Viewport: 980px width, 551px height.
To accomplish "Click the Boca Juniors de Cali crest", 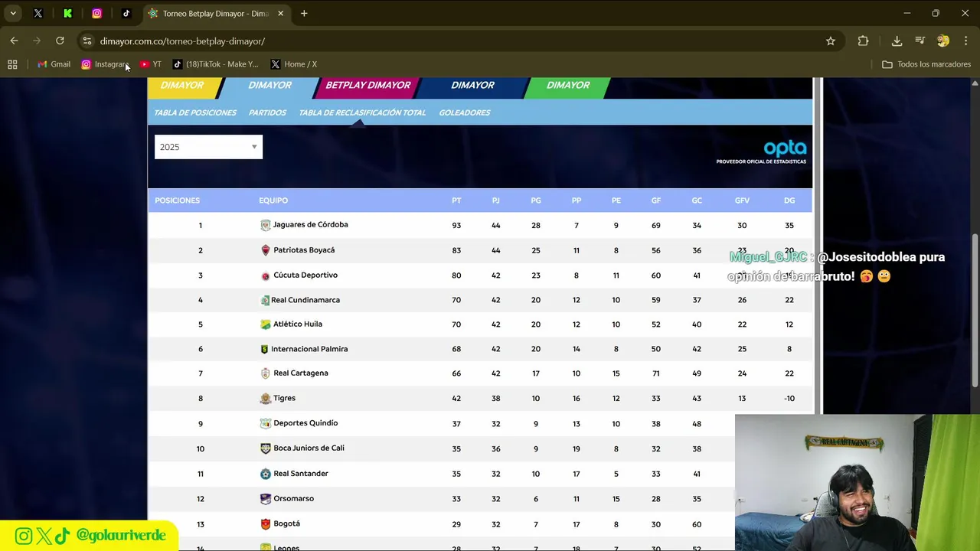I will (x=266, y=448).
